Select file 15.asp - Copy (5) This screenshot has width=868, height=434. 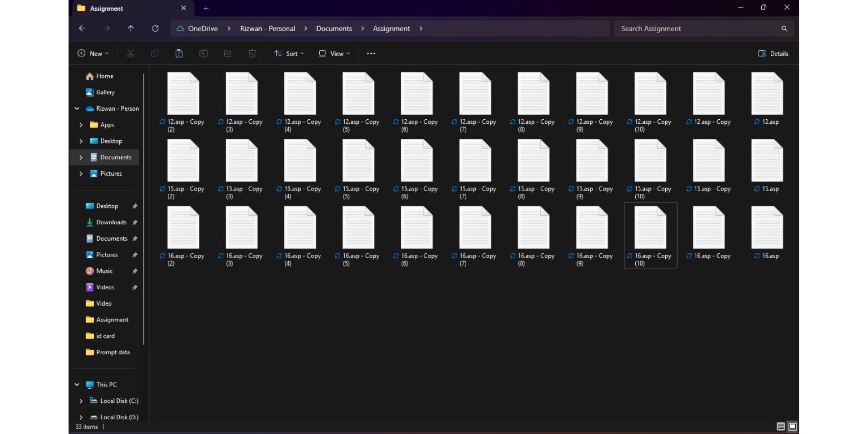pyautogui.click(x=358, y=170)
